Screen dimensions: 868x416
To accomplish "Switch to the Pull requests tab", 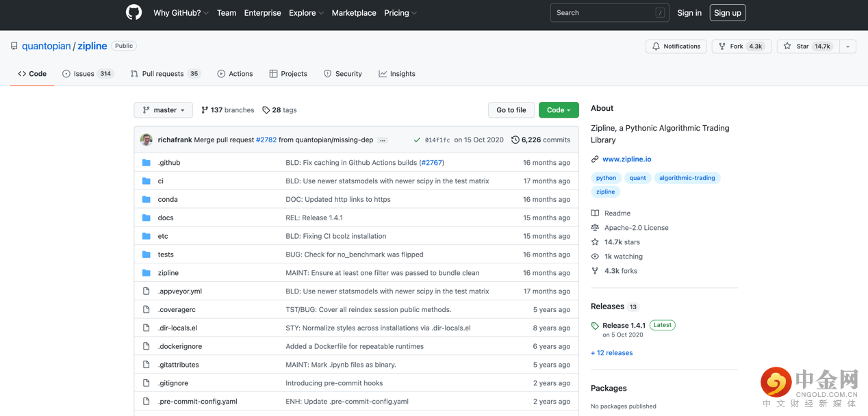I will click(165, 74).
